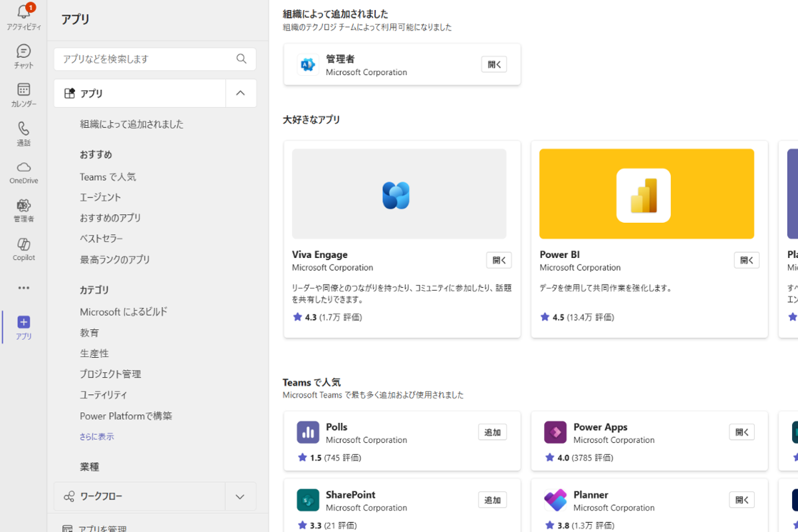This screenshot has height=532, width=798.
Task: Click the search magnifier icon
Action: coord(241,59)
